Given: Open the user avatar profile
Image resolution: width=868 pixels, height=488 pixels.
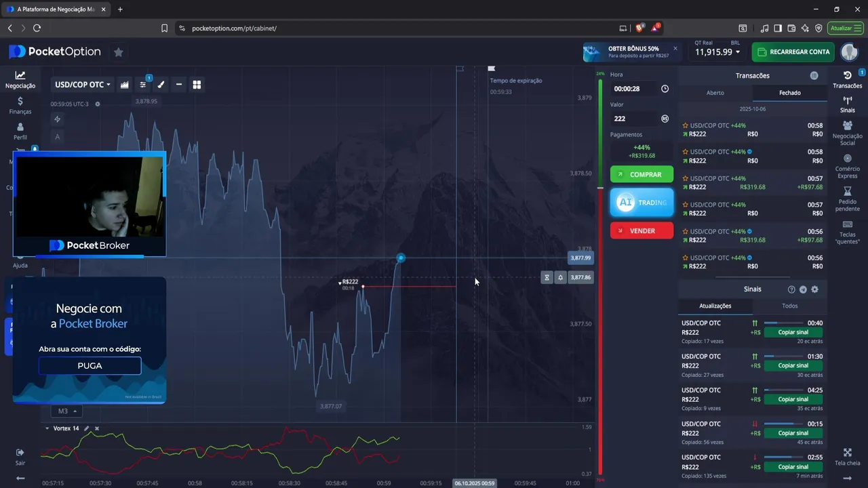Looking at the screenshot, I should (849, 52).
